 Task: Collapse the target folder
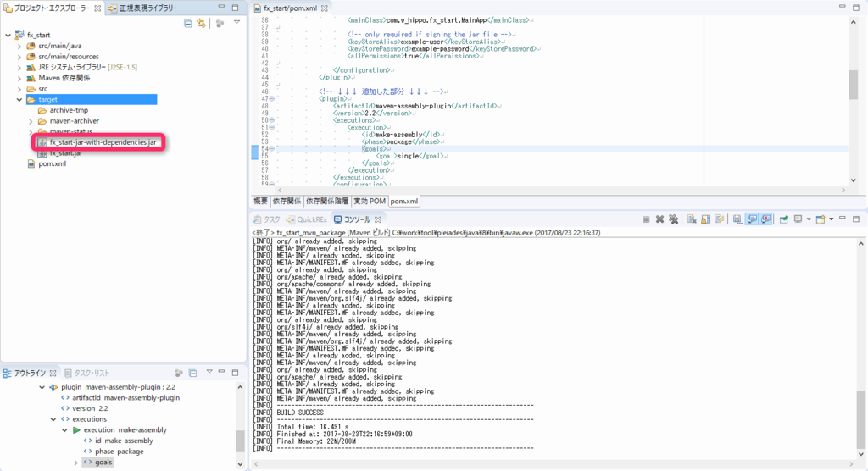point(19,100)
